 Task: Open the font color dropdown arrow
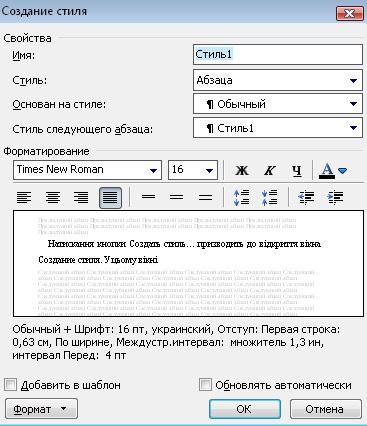click(x=343, y=171)
